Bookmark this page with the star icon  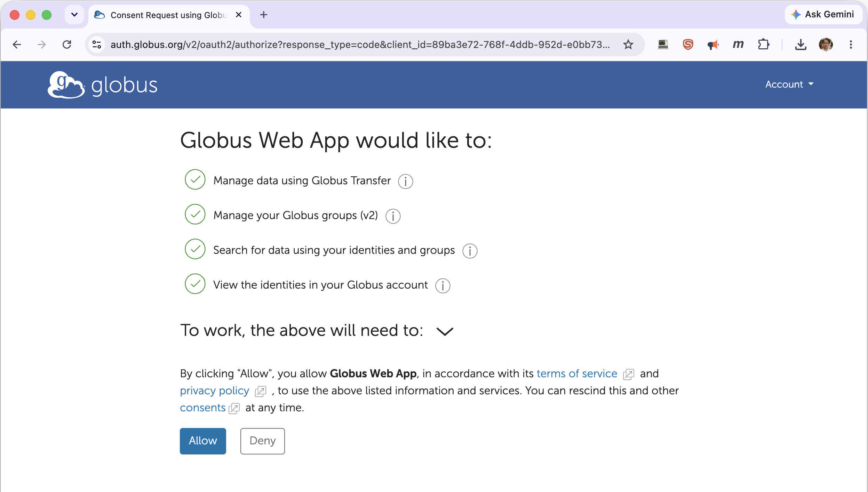(x=628, y=45)
